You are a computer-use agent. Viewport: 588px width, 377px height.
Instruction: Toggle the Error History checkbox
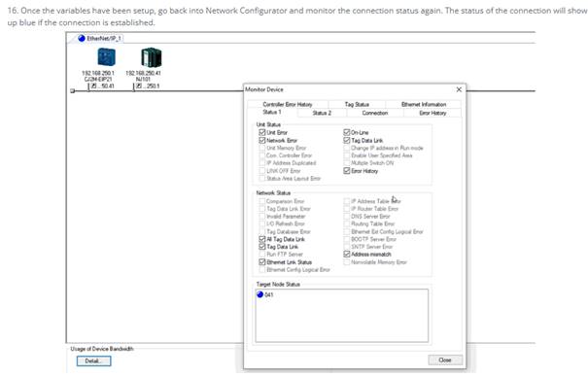click(x=347, y=170)
